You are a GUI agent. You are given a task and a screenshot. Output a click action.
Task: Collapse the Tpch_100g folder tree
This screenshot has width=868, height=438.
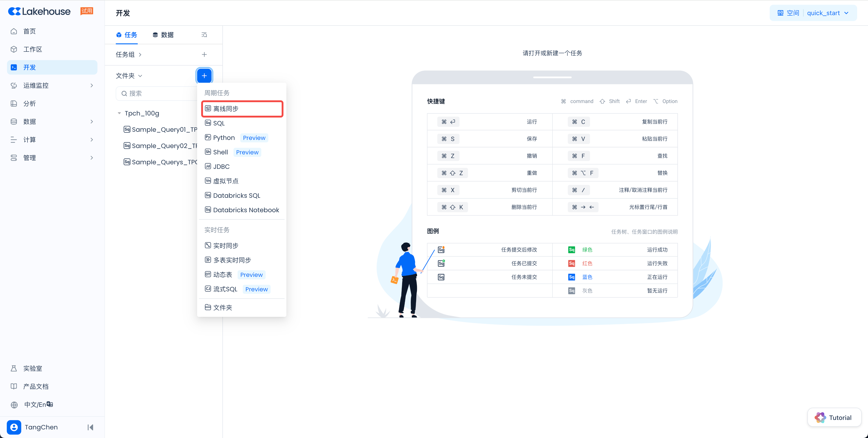tap(119, 113)
